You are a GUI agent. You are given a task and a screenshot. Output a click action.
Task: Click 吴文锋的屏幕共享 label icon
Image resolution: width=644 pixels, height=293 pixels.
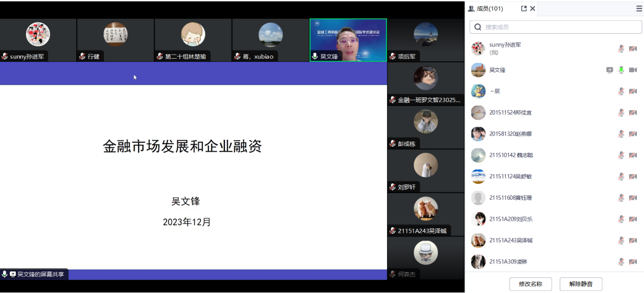(13, 274)
